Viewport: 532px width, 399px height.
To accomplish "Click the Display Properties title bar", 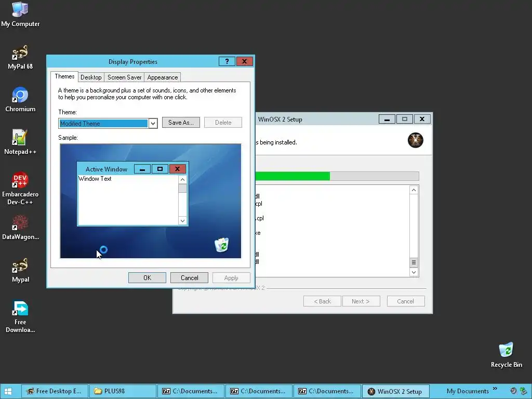I will (x=132, y=61).
